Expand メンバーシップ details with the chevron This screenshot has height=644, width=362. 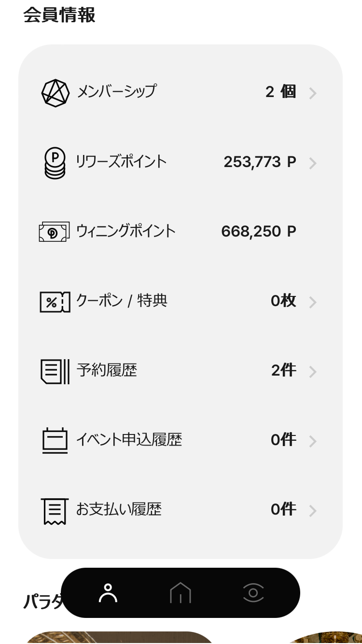(313, 93)
